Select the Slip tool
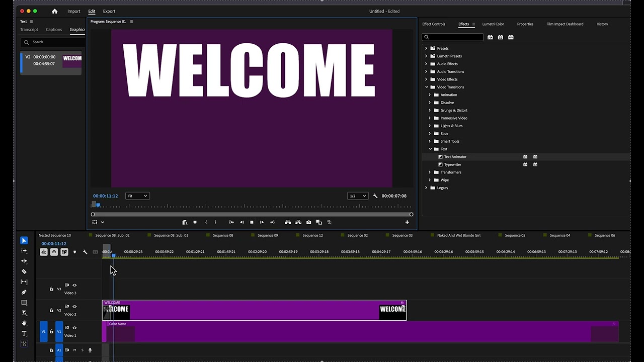644x362 pixels. [24, 282]
